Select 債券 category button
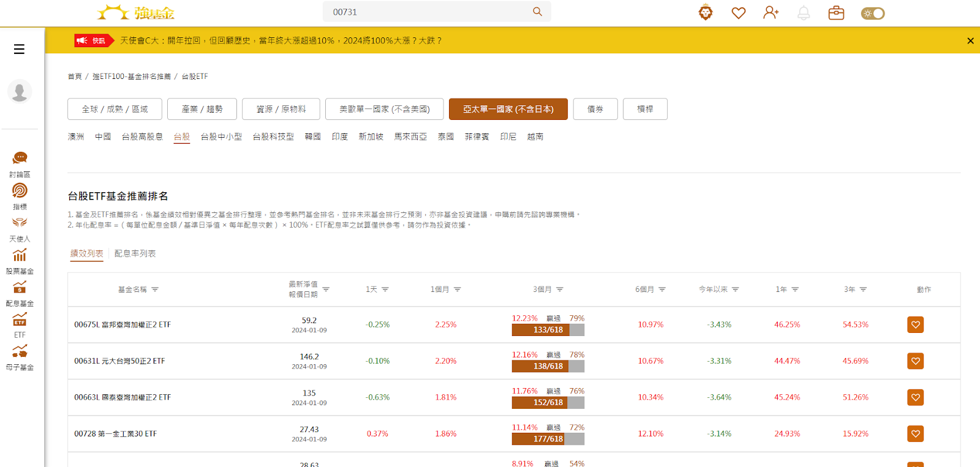This screenshot has height=467, width=980. [595, 109]
